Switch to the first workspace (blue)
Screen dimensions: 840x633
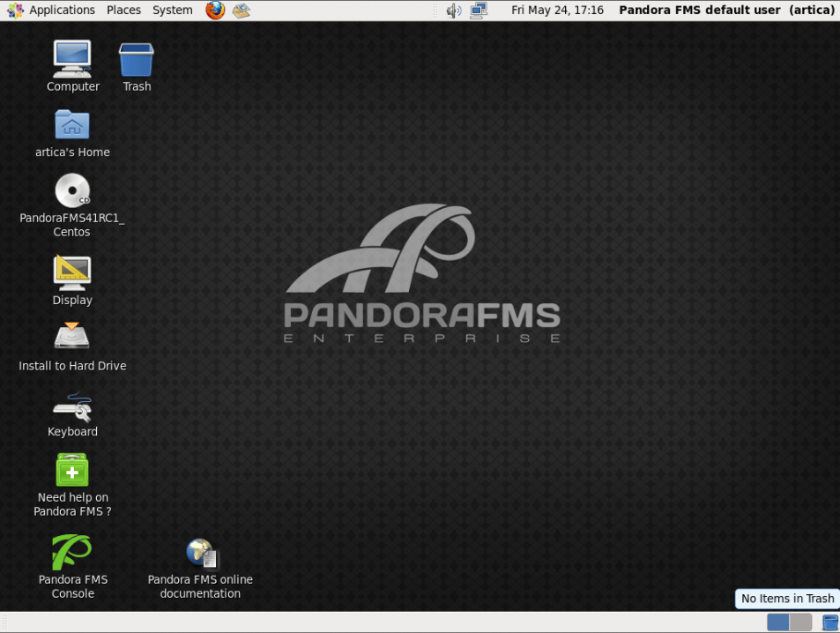click(x=777, y=622)
